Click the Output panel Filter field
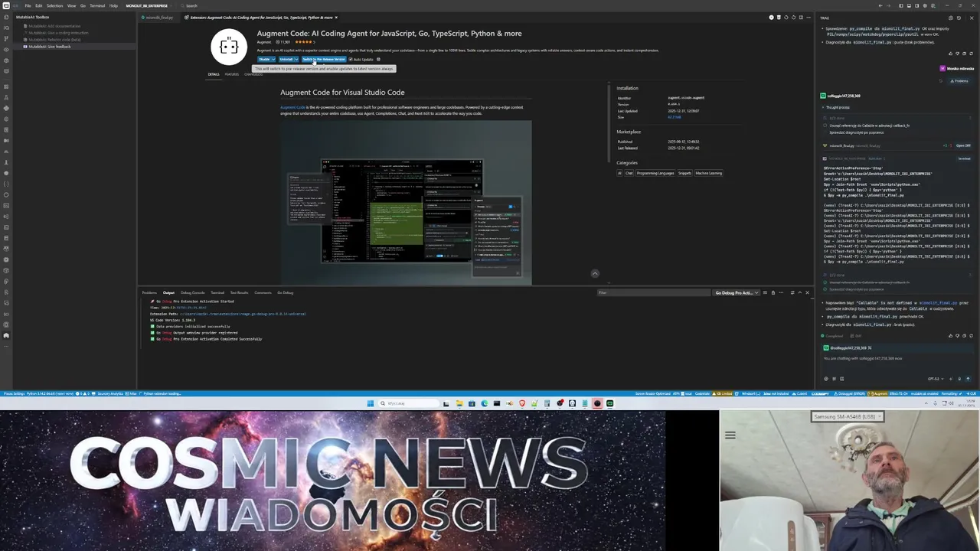980x551 pixels. click(x=653, y=292)
